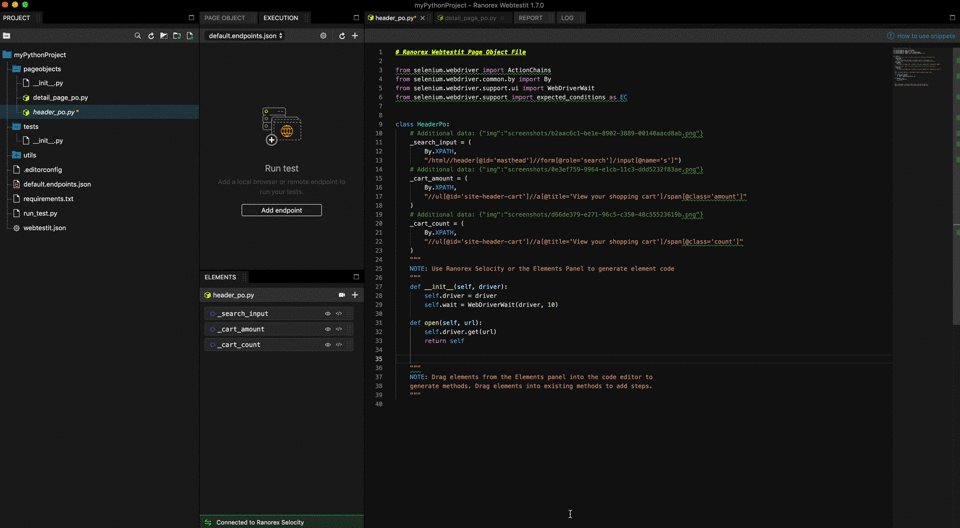Toggle highlight eye for _search_input

click(x=328, y=314)
